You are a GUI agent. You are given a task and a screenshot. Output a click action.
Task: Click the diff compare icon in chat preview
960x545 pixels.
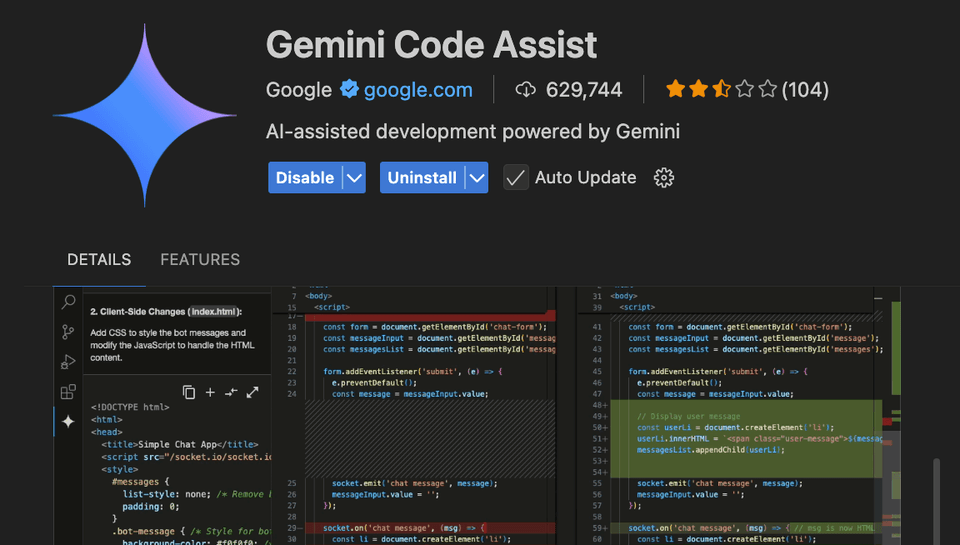click(231, 392)
